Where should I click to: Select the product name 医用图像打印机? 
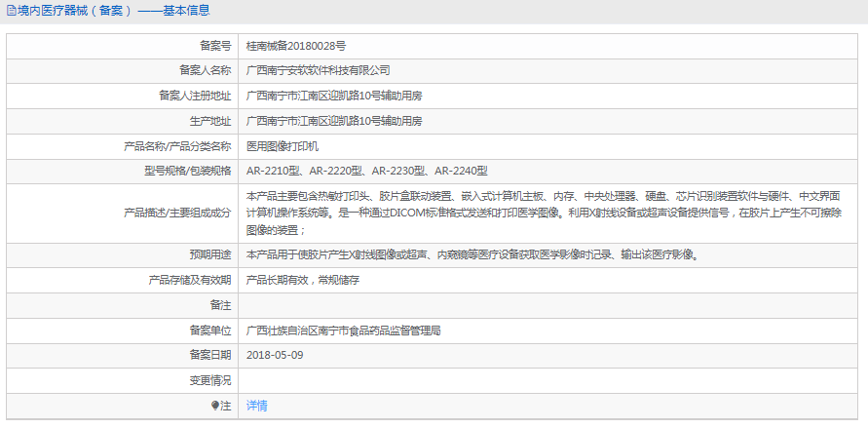(283, 146)
